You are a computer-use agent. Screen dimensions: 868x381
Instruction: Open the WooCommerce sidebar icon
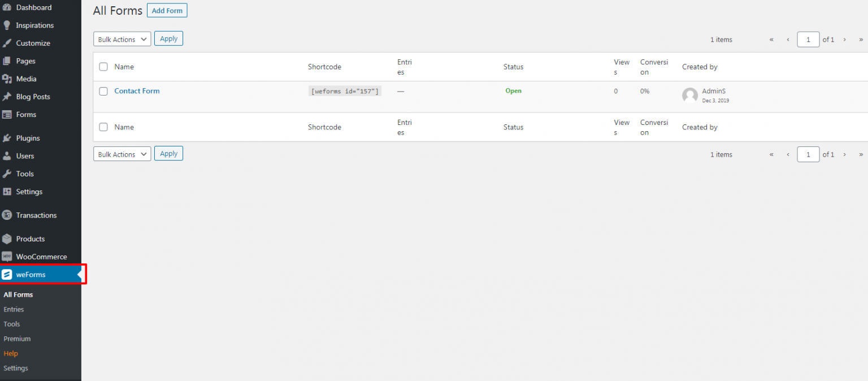(7, 256)
